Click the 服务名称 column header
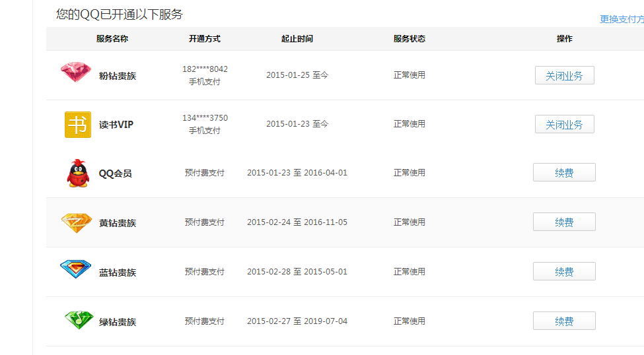The height and width of the screenshot is (355, 644). 112,38
